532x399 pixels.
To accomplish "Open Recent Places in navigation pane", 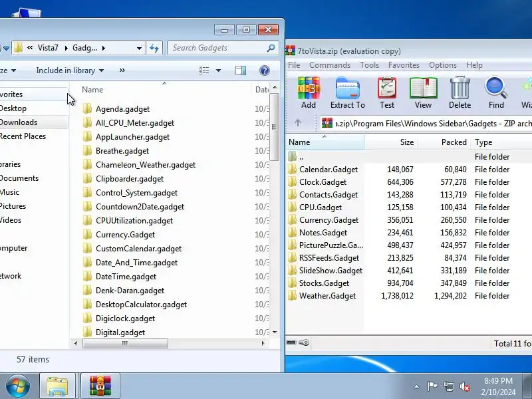I will [23, 136].
